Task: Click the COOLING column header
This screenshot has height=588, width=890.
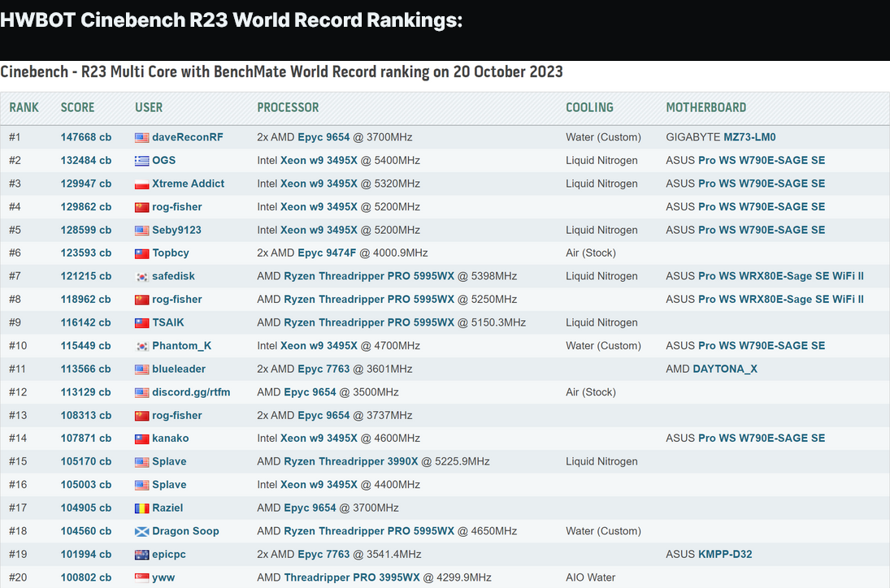Action: coord(589,108)
